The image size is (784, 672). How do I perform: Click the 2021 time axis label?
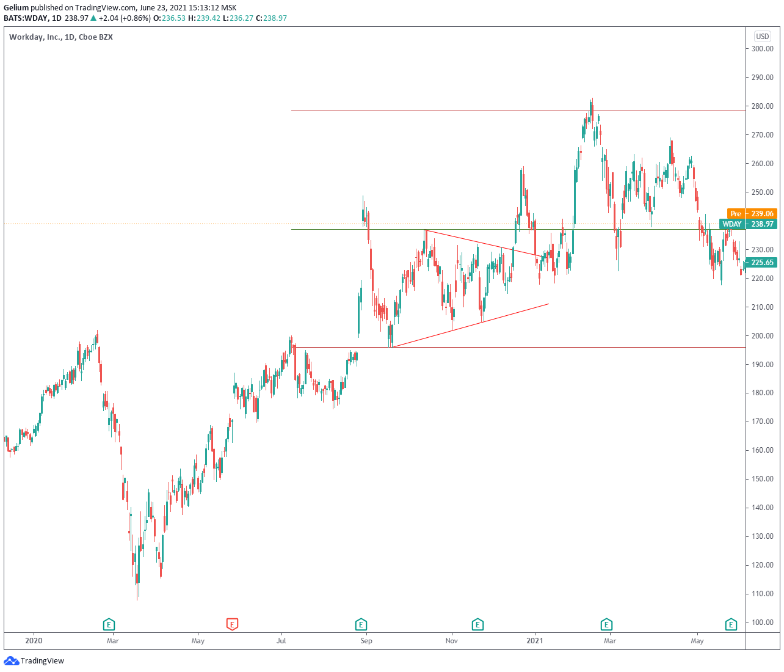535,641
